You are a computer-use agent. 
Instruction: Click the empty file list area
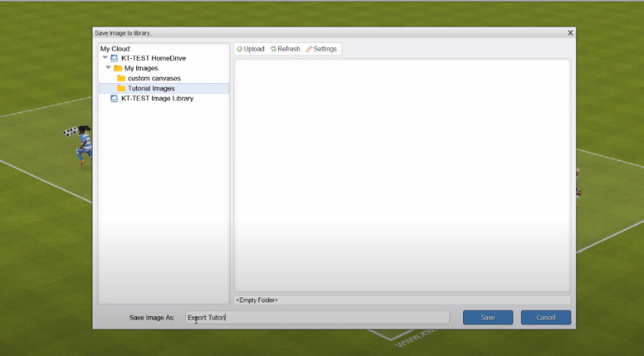pos(402,174)
